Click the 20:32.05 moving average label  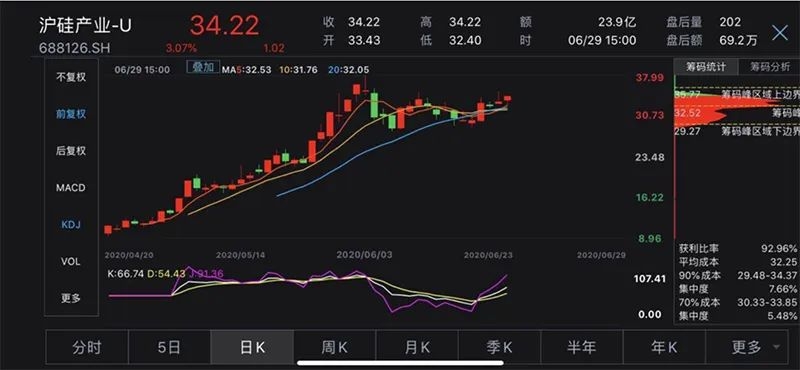coord(348,70)
